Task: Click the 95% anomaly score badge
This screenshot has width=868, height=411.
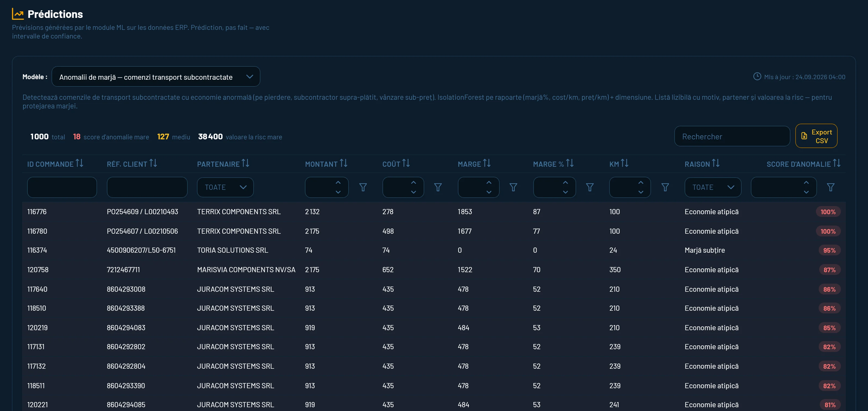Action: pyautogui.click(x=829, y=250)
